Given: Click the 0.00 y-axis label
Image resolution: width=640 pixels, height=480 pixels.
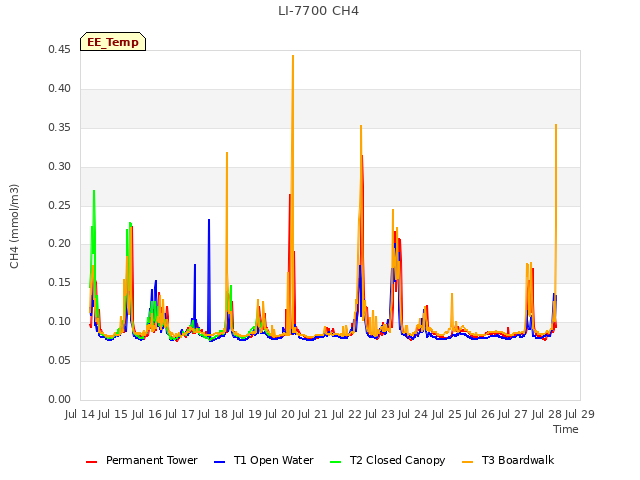Looking at the screenshot, I should 59,399.
